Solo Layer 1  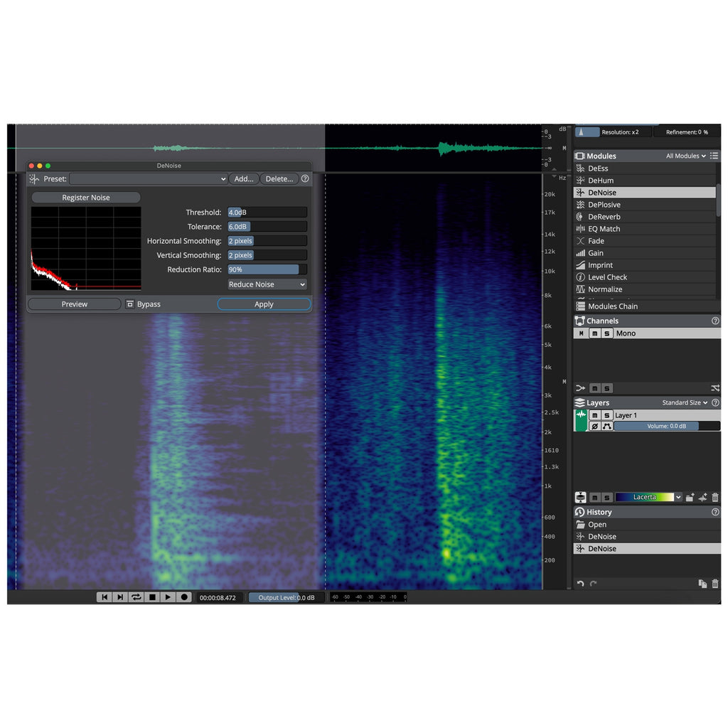coord(607,415)
